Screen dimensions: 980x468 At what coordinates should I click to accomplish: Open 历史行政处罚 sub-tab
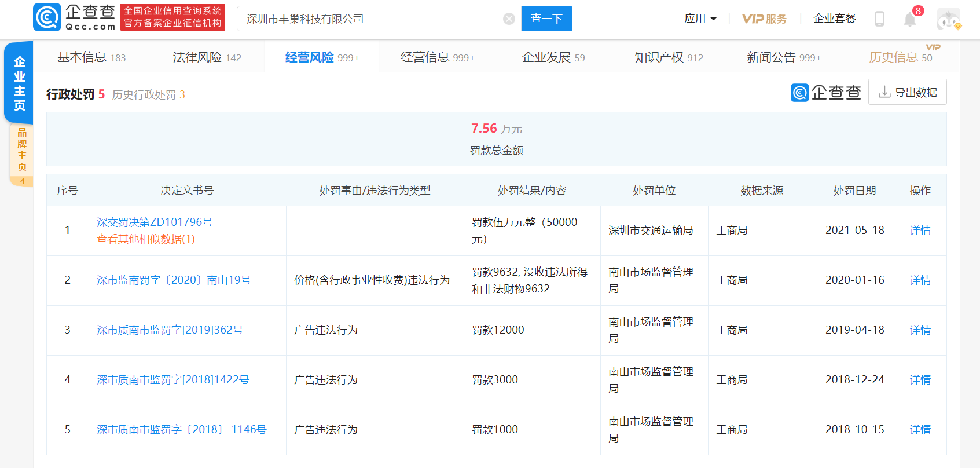pos(148,94)
